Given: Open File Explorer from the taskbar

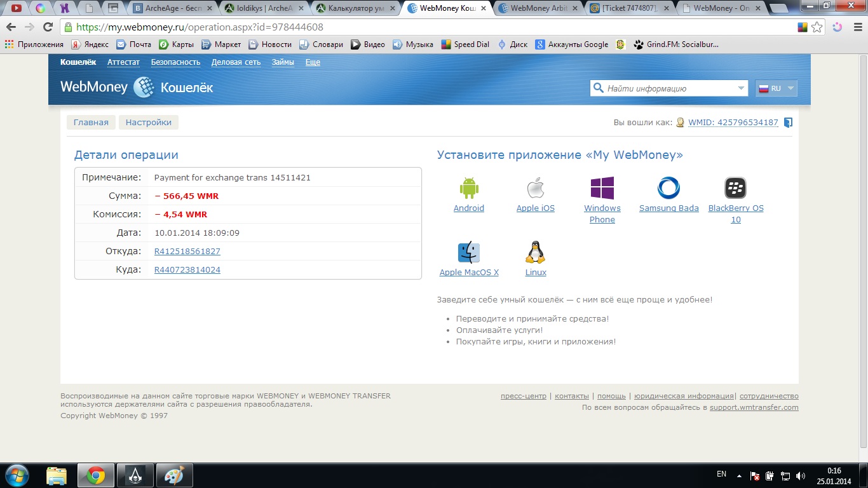Looking at the screenshot, I should 57,475.
